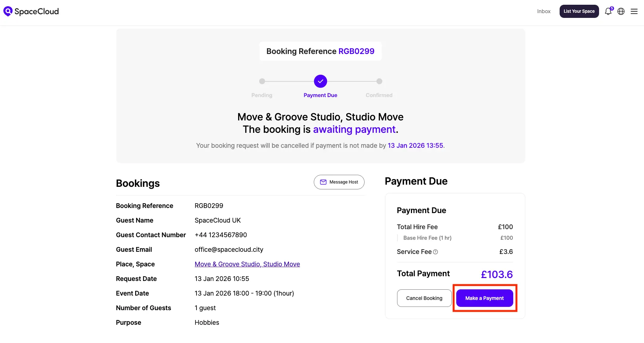Click the Total Payment amount £103.6

click(497, 274)
